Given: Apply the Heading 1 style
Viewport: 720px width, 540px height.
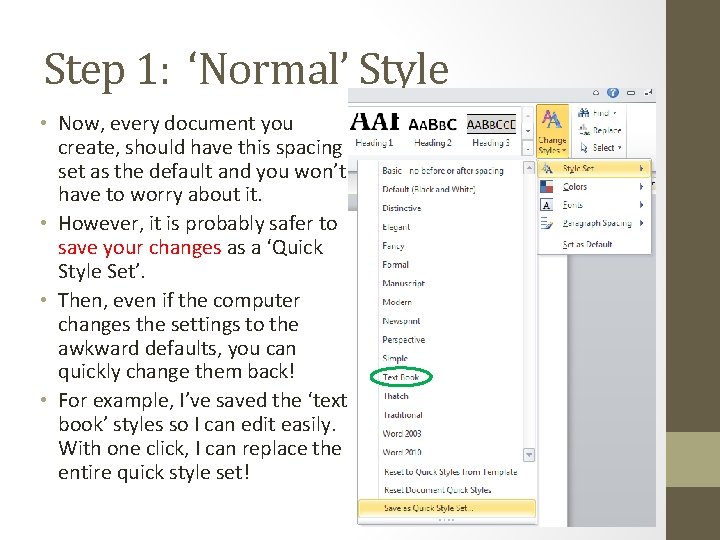Looking at the screenshot, I should coord(374,130).
